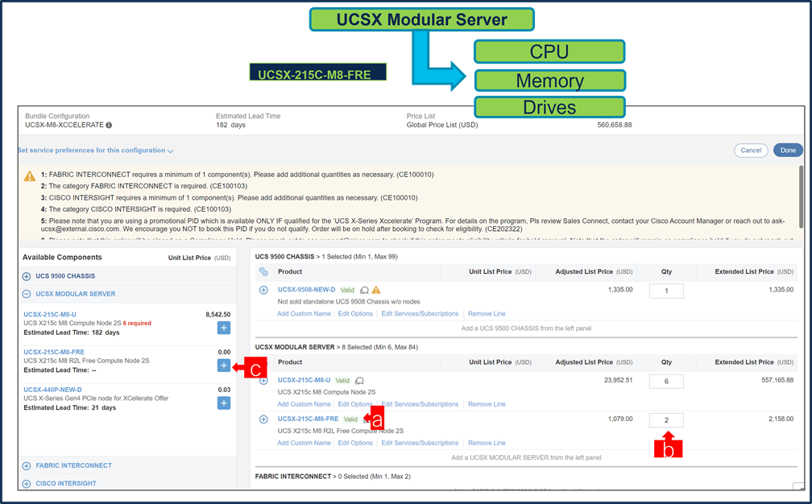Click the warning messages panel scrollbar

pyautogui.click(x=802, y=197)
